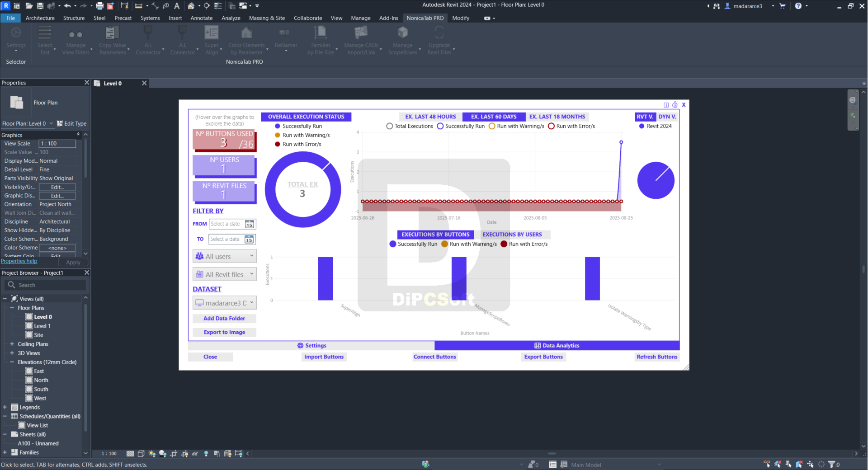Click the SuperAlign purple execution bar
Screen dimensions: 868x470
(x=325, y=278)
